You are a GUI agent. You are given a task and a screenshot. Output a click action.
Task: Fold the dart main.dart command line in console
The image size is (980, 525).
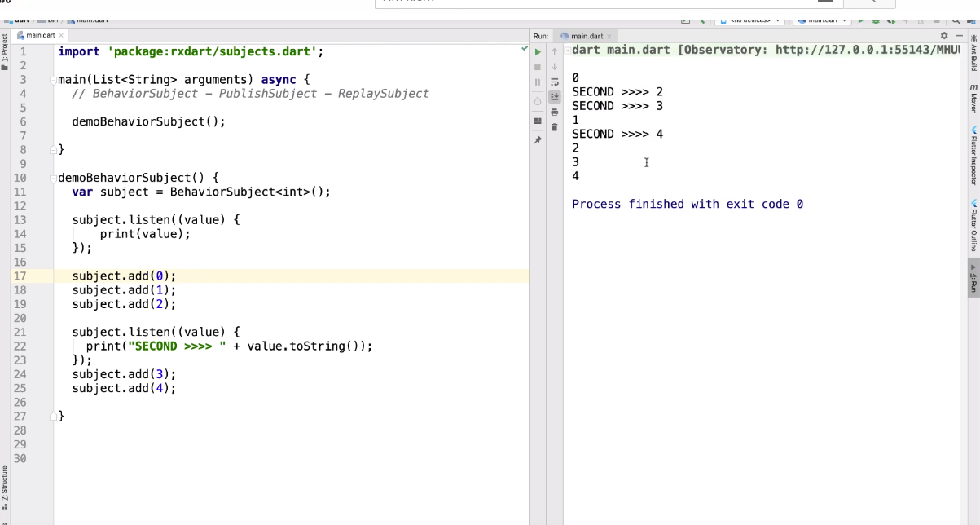[568, 51]
